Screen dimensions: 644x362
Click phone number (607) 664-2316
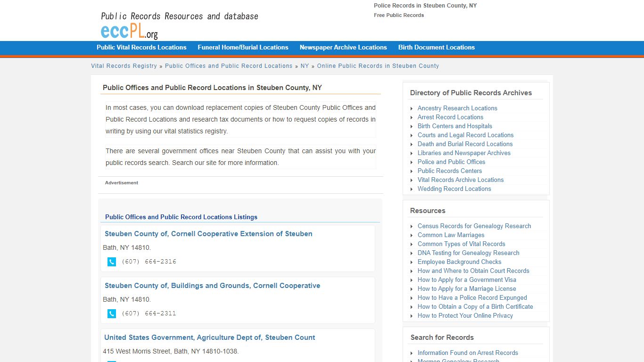[x=149, y=262]
